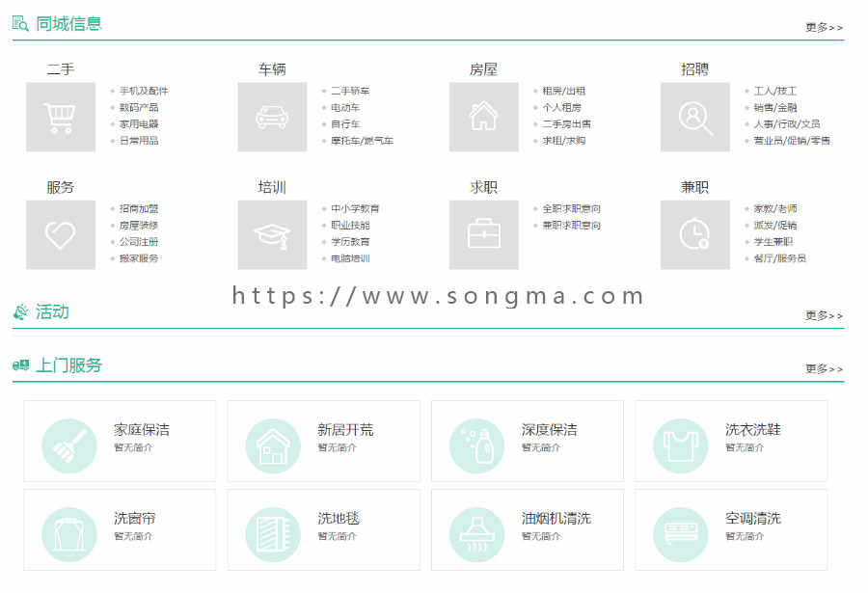868x593 pixels.
Task: Select the 求租/求购 link
Action: click(563, 141)
